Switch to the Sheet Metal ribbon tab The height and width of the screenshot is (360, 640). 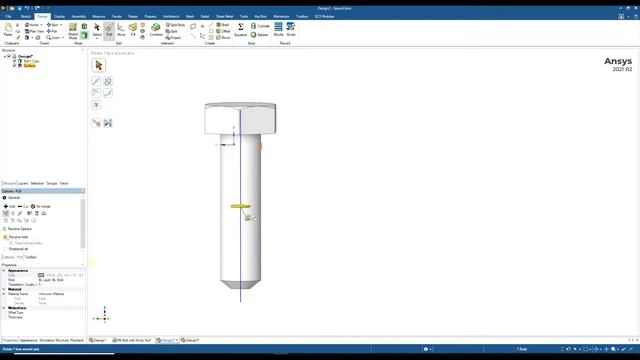click(224, 17)
